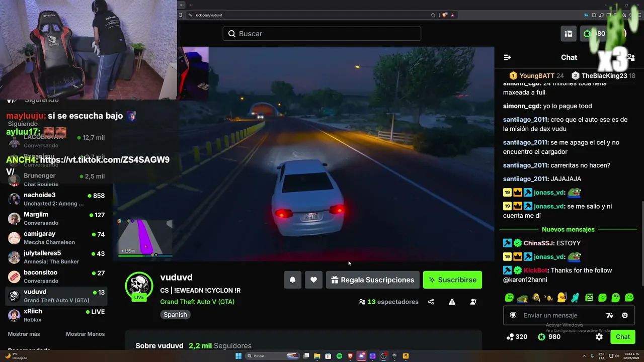Screen dimensions: 644x362
Task: Click the GTA stream video player
Action: [x=303, y=154]
